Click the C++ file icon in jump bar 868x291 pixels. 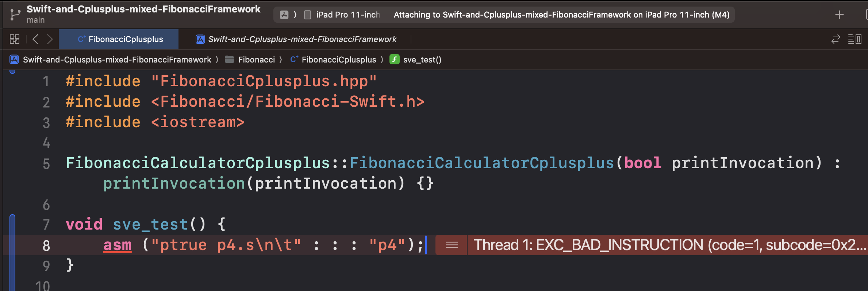point(294,59)
